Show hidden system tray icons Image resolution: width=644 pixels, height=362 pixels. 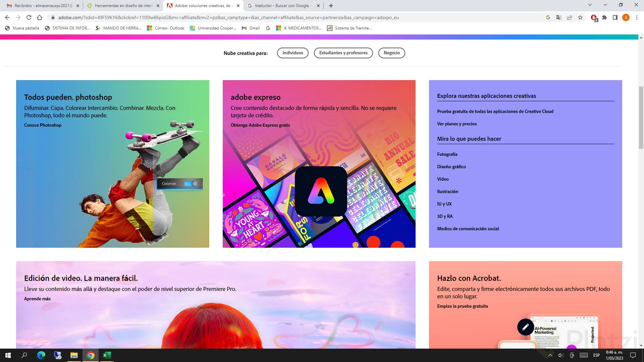click(x=550, y=355)
